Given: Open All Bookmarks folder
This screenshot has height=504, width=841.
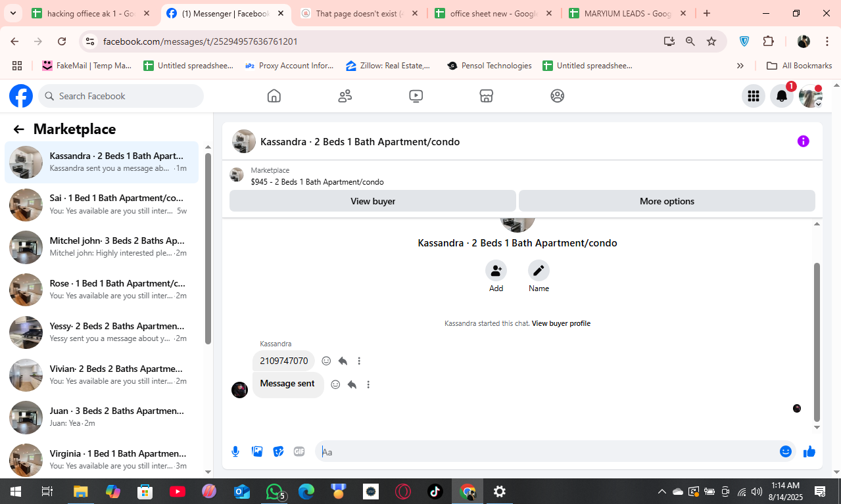Looking at the screenshot, I should [800, 66].
